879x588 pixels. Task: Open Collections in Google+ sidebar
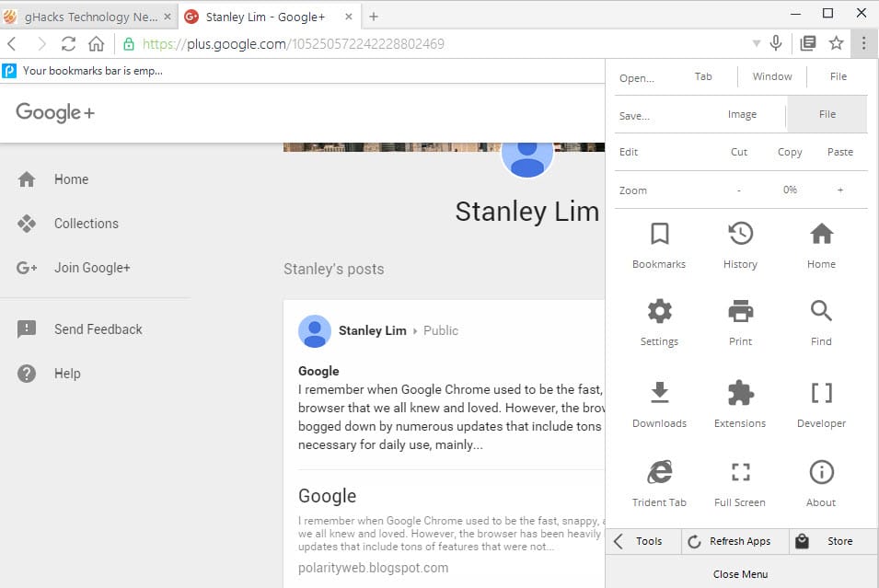86,224
